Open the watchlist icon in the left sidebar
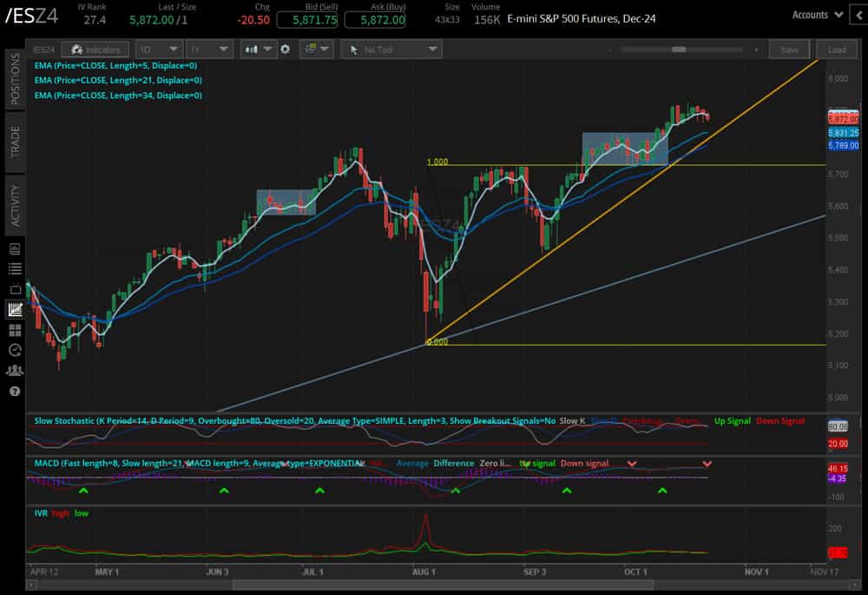The height and width of the screenshot is (595, 868). (14, 267)
